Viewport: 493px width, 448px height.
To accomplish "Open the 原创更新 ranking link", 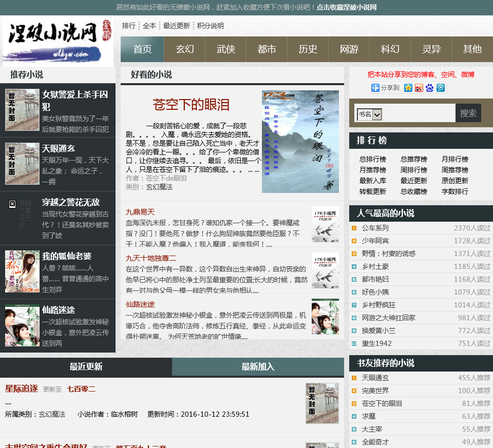I will tap(455, 181).
